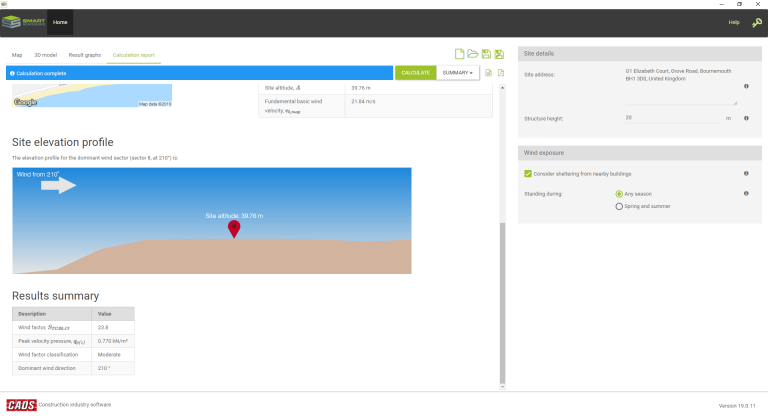Click the Structure height input field
Image resolution: width=768 pixels, height=416 pixels.
point(672,118)
